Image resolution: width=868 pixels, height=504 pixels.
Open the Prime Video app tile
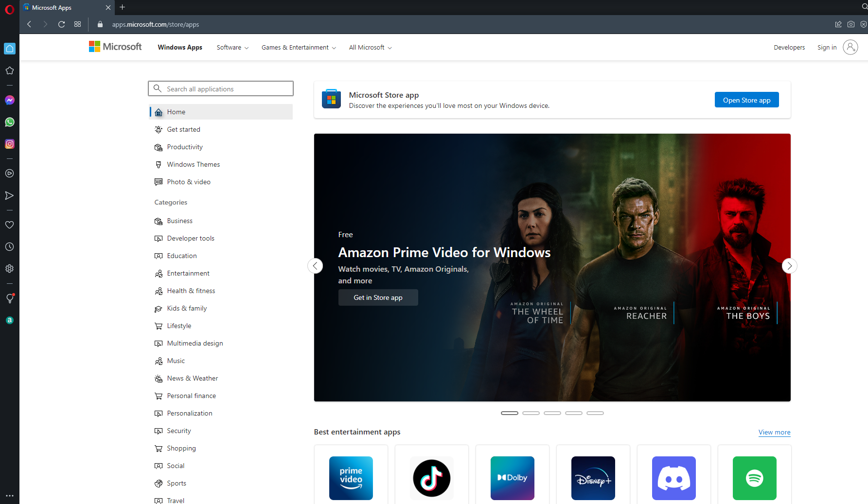[x=351, y=478]
